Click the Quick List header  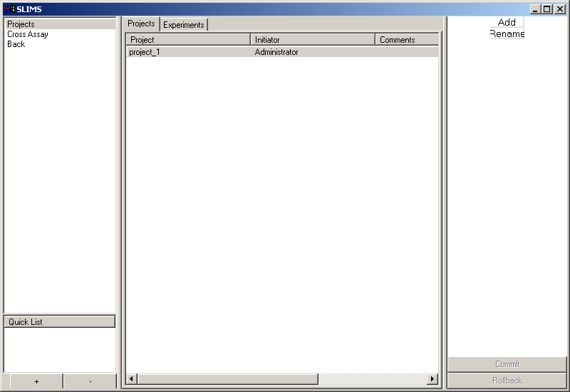59,322
